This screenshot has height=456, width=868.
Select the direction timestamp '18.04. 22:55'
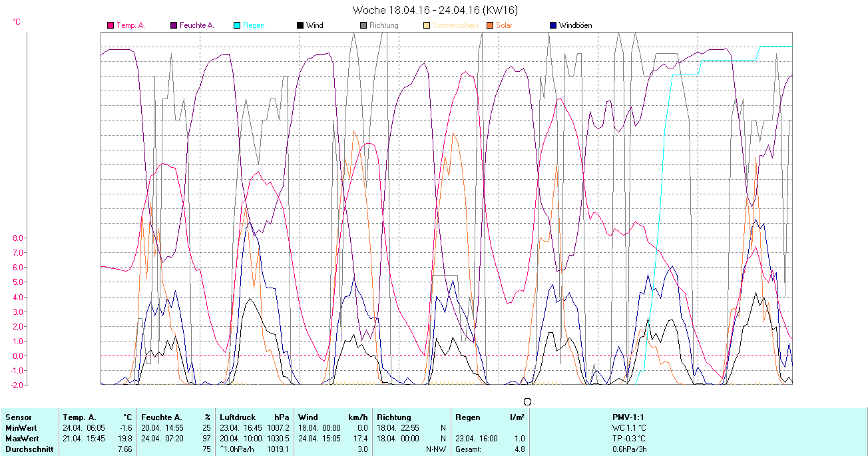click(x=398, y=428)
